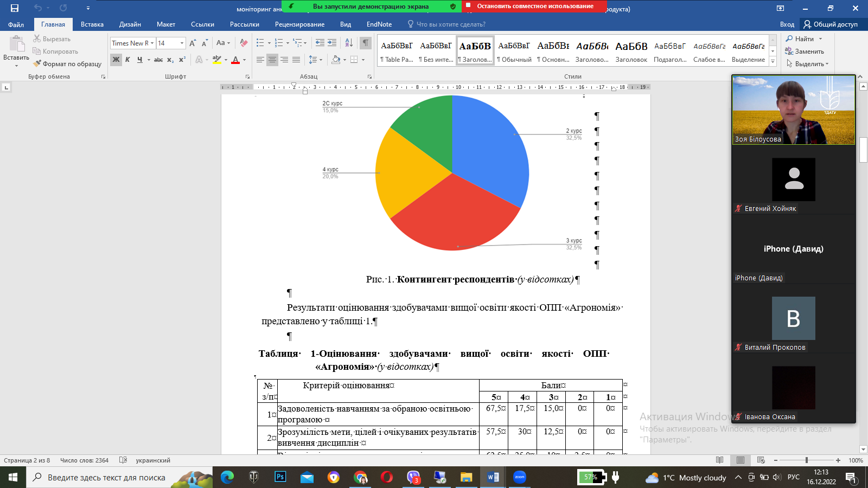
Task: Save the document with floppy icon
Action: click(x=15, y=8)
